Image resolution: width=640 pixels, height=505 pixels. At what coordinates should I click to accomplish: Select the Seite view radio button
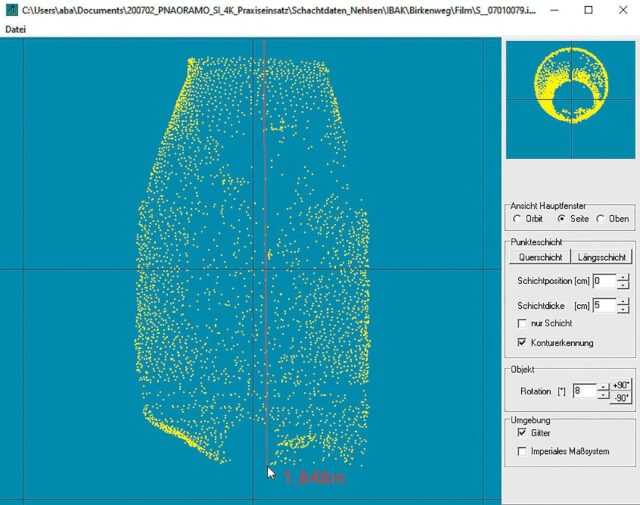561,218
